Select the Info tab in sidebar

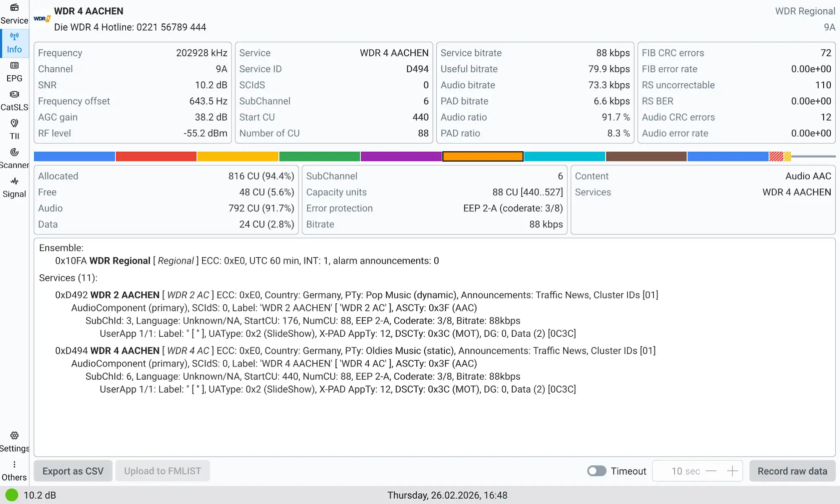click(x=14, y=43)
